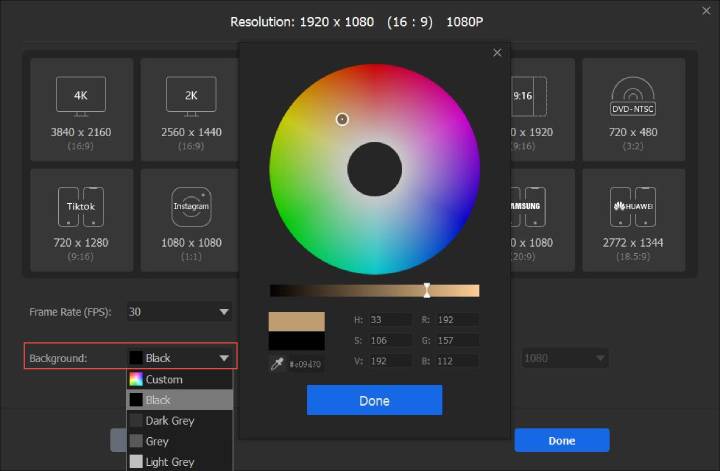Image resolution: width=720 pixels, height=471 pixels.
Task: Open the Frame Rate dropdown
Action: point(180,312)
